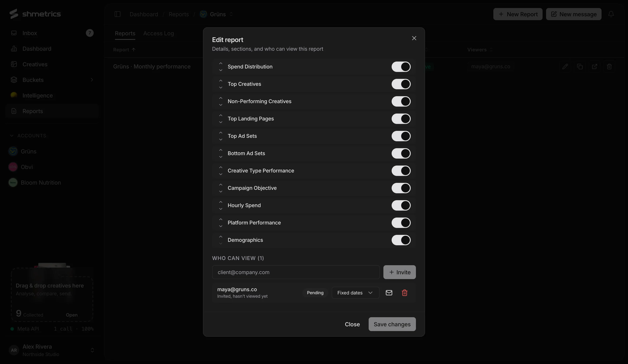
Task: Move Demographics section up
Action: (x=221, y=237)
